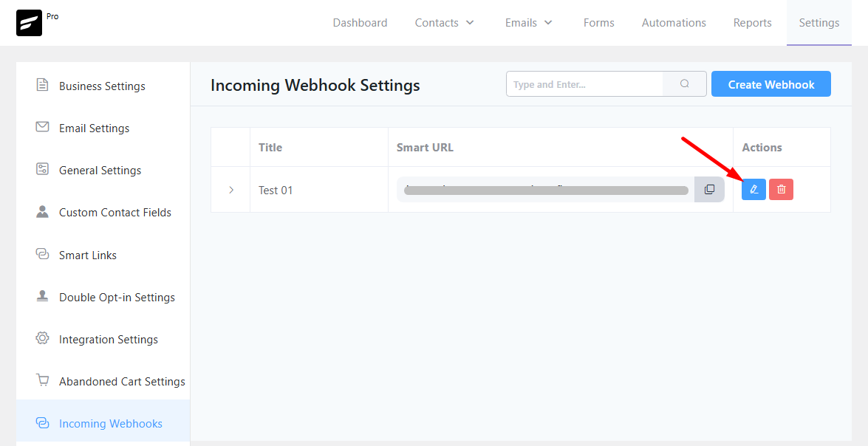Click the search magnifier icon button
Image resolution: width=868 pixels, height=446 pixels.
[x=685, y=84]
